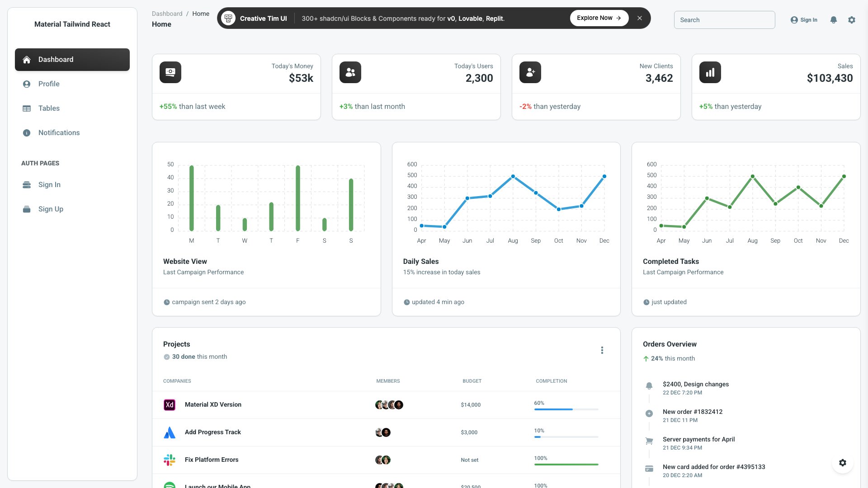
Task: Open the Projects kebab menu
Action: point(602,350)
